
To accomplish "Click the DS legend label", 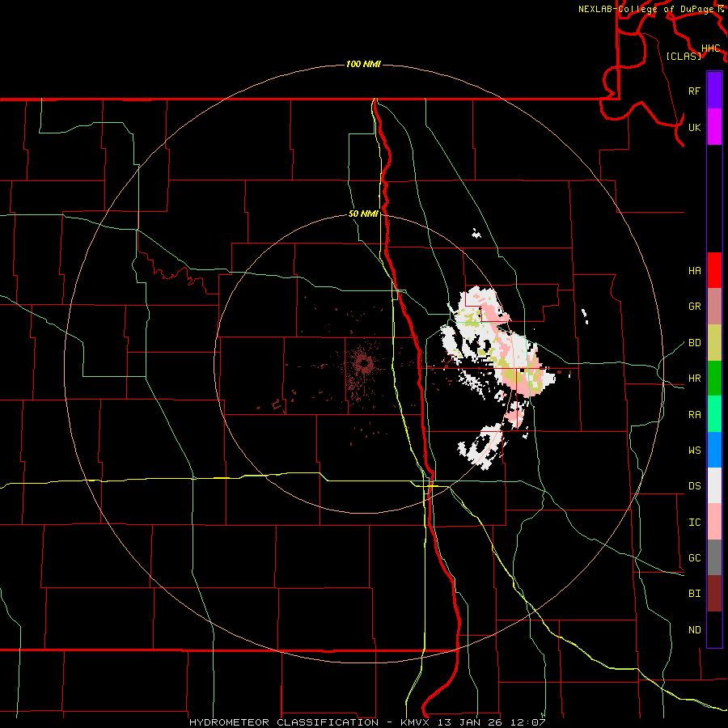I will pyautogui.click(x=694, y=486).
